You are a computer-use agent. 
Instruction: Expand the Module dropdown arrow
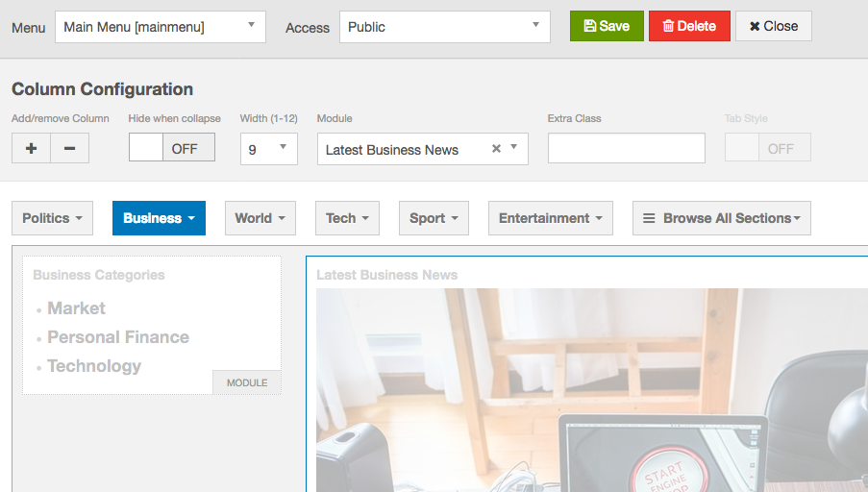513,147
